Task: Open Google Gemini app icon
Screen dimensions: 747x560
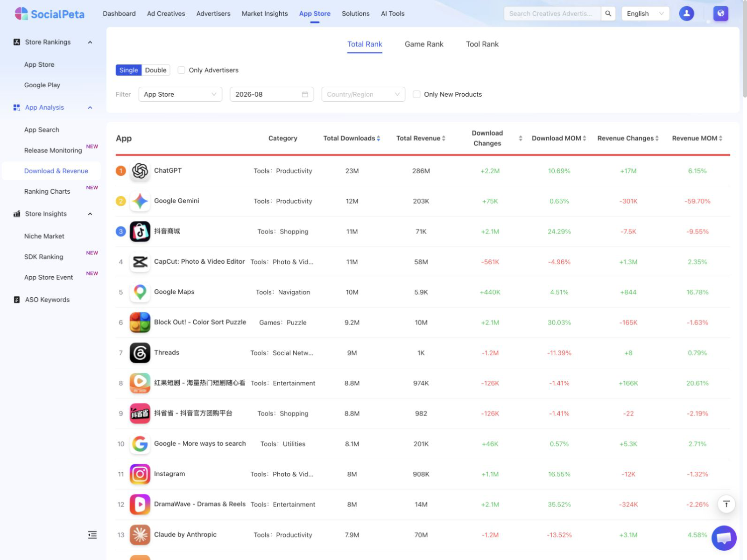Action: (140, 201)
